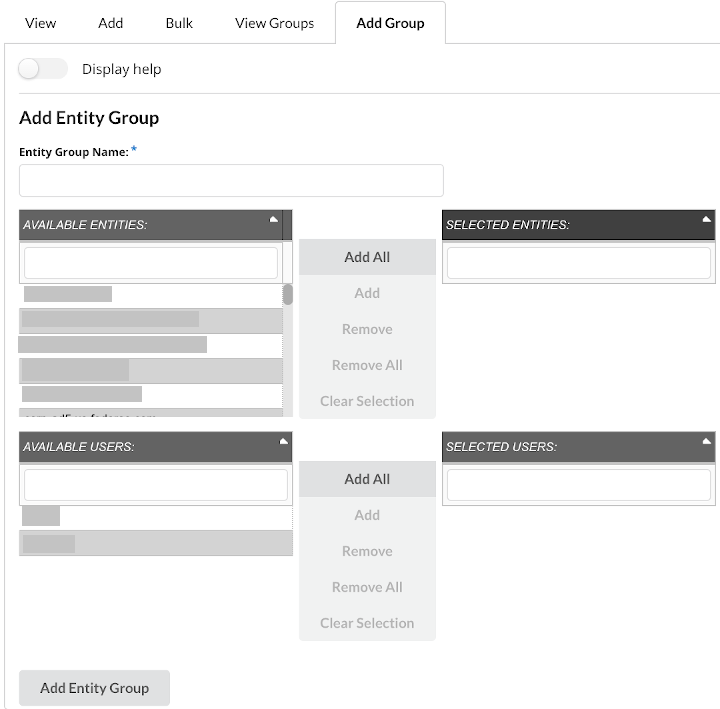The height and width of the screenshot is (709, 720).
Task: Click Remove in entities section
Action: click(x=367, y=329)
